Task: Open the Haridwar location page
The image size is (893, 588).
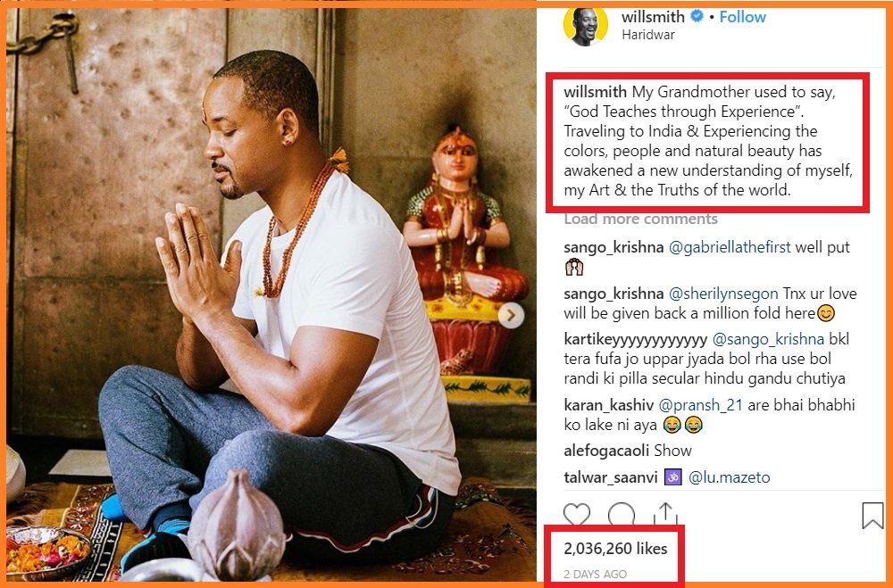Action: pos(647,35)
